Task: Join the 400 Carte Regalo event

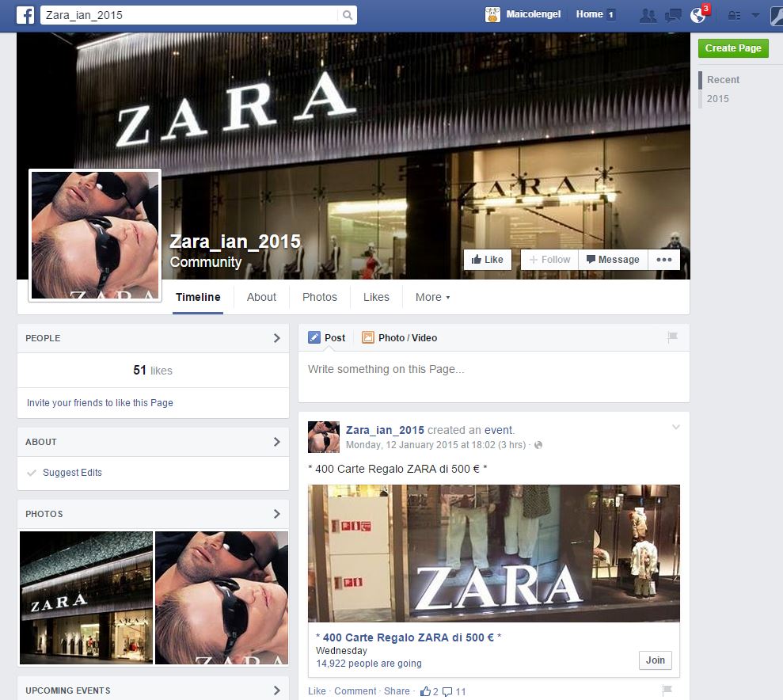Action: pos(656,660)
